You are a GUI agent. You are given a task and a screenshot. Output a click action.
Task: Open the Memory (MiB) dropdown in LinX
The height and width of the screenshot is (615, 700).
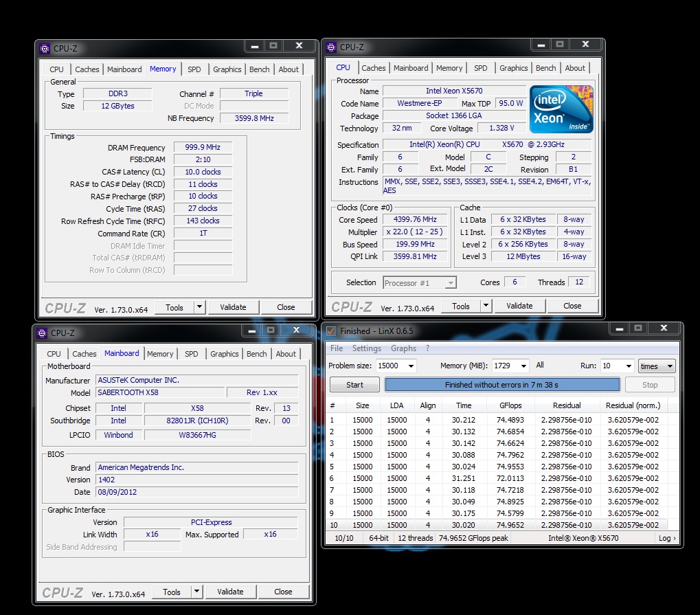click(523, 366)
